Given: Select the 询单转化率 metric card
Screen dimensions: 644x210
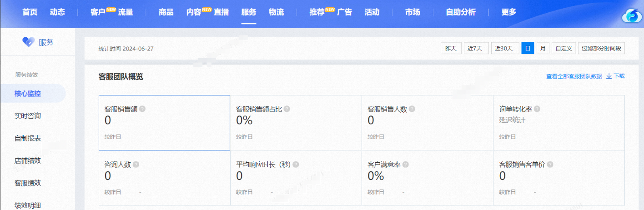Looking at the screenshot, I should pyautogui.click(x=559, y=123).
